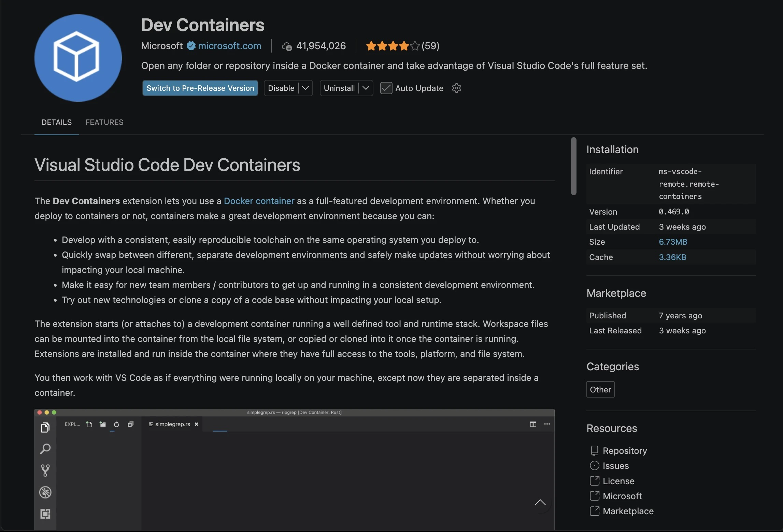This screenshot has height=532, width=783.
Task: Click the scroll-to-top arrow over the preview image
Action: (540, 502)
